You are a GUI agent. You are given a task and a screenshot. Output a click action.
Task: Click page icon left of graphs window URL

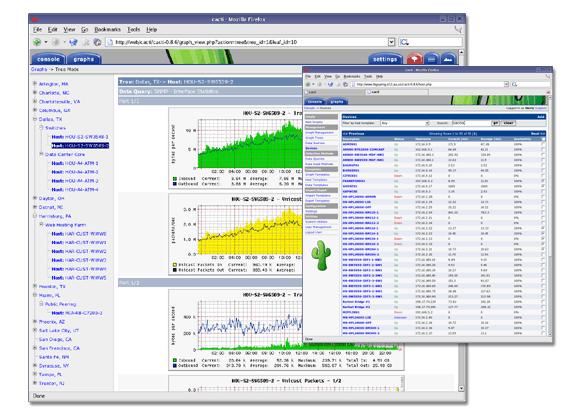[109, 42]
